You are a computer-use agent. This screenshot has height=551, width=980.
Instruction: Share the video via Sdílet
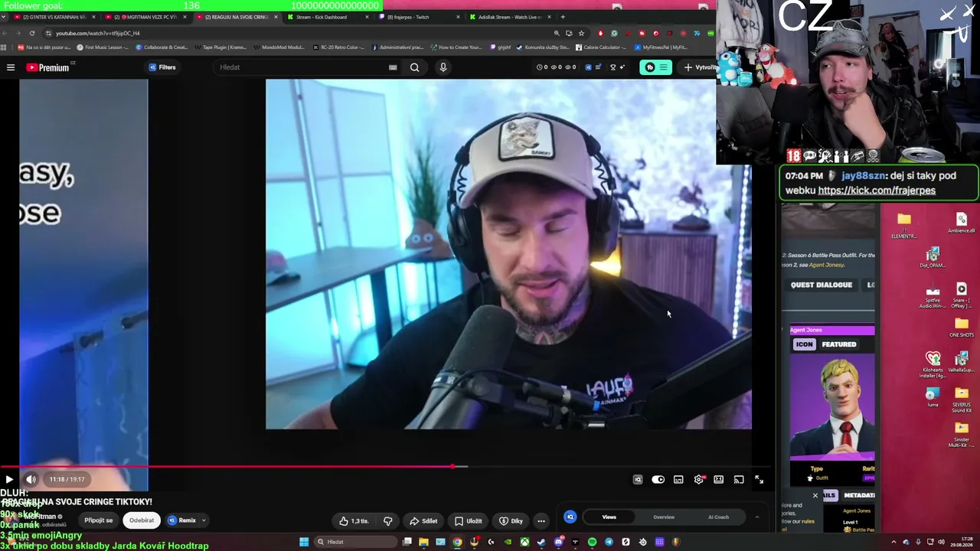click(423, 521)
